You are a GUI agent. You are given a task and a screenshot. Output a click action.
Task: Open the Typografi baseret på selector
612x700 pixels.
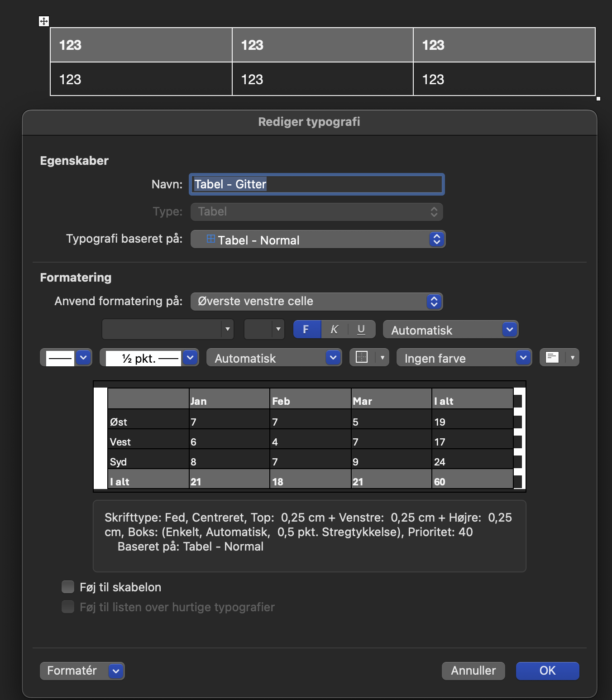coord(318,239)
